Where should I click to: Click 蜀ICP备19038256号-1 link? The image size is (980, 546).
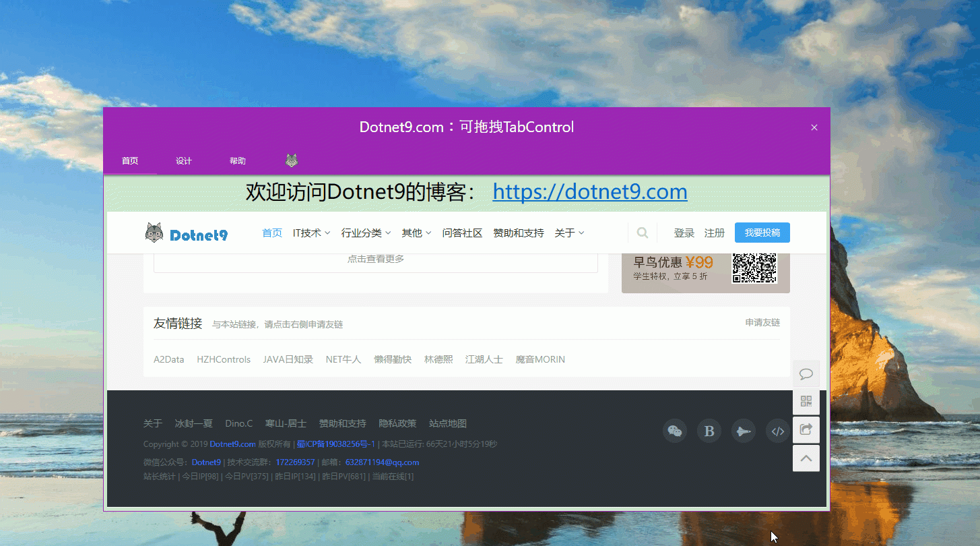tap(336, 444)
